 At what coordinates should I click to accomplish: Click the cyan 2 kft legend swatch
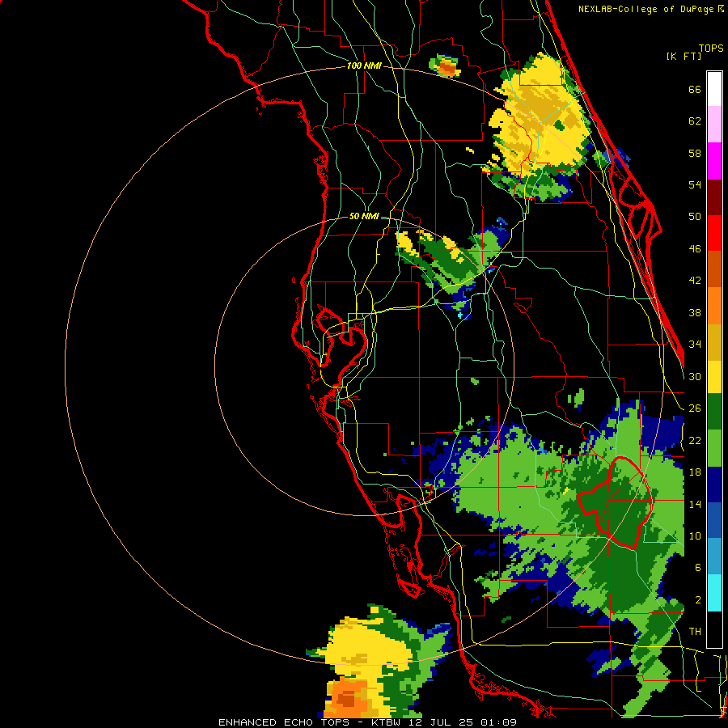point(714,594)
